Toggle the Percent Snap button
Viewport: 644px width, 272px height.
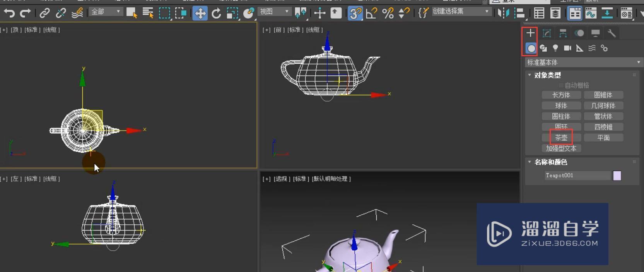[x=388, y=13]
